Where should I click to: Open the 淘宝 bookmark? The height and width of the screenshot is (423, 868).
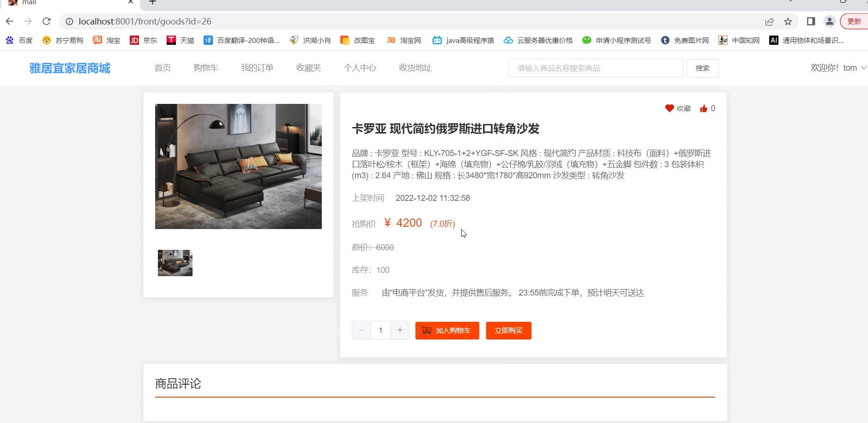[x=107, y=40]
